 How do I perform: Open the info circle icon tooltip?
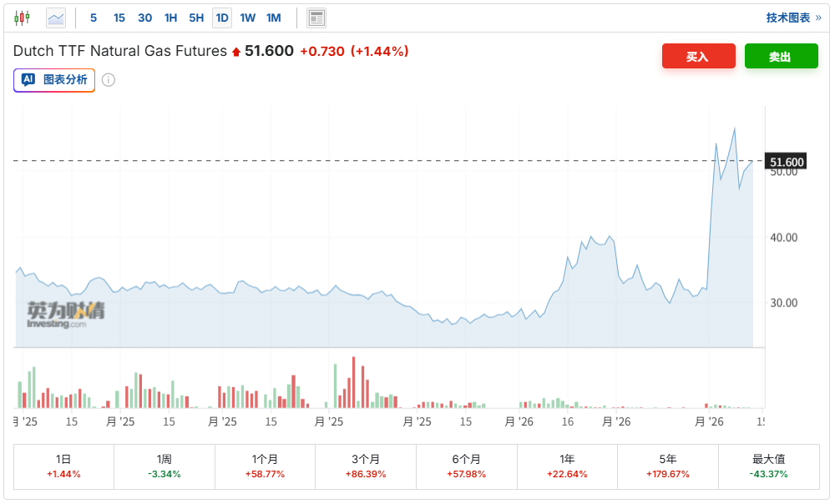click(x=109, y=80)
